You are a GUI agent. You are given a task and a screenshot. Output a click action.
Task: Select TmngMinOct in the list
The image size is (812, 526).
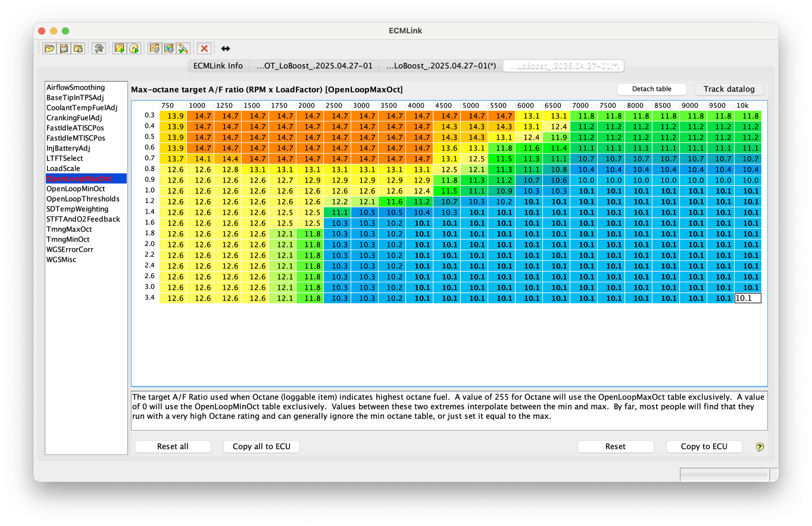(86, 240)
